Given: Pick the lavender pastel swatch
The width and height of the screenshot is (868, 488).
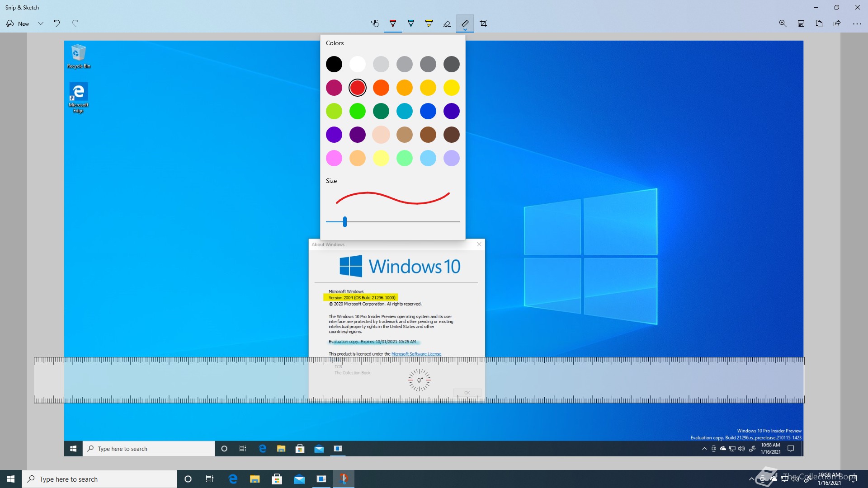Looking at the screenshot, I should pos(452,158).
